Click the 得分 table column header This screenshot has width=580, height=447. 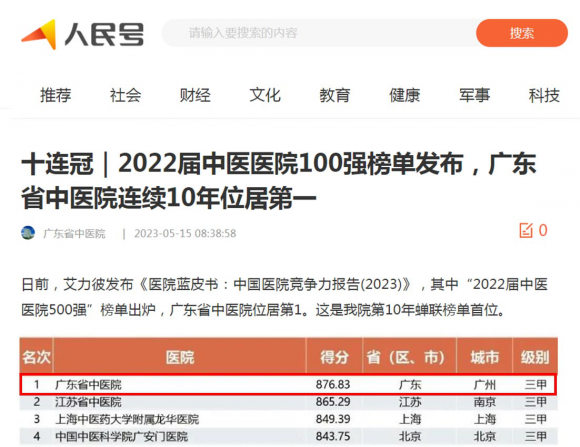(334, 357)
